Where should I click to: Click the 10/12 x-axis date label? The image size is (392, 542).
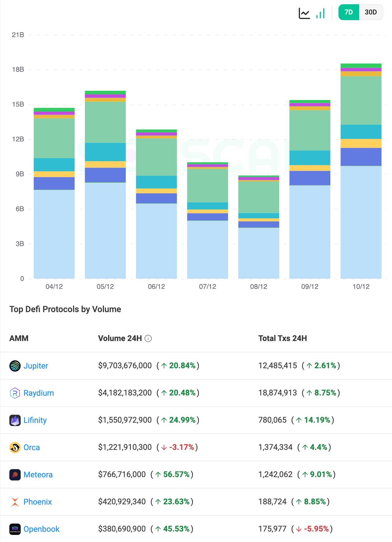[x=361, y=287]
